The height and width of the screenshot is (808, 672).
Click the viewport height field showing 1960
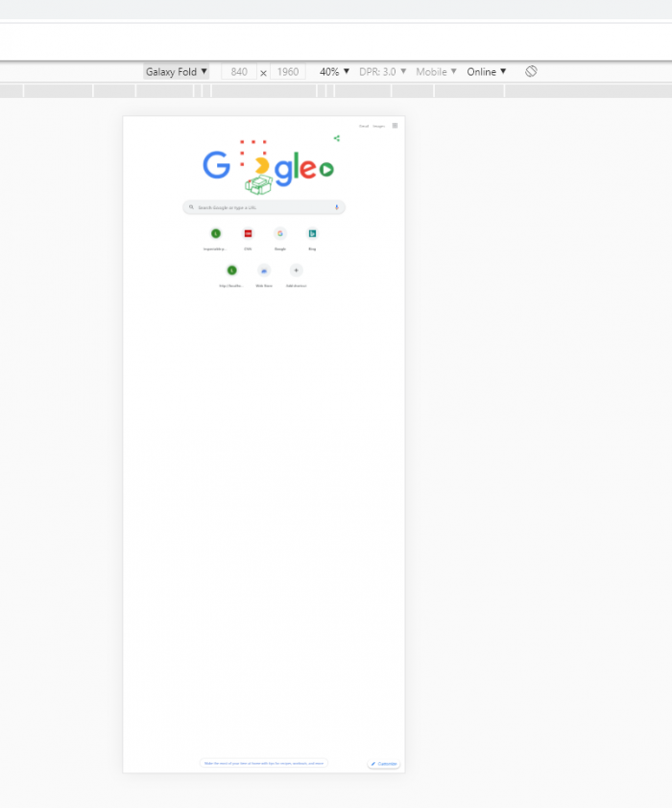tap(288, 72)
